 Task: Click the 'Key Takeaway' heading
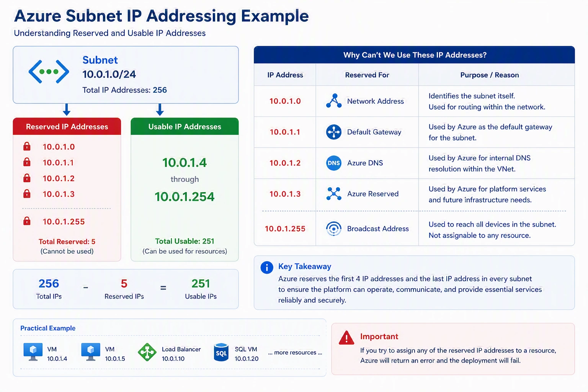tap(305, 266)
